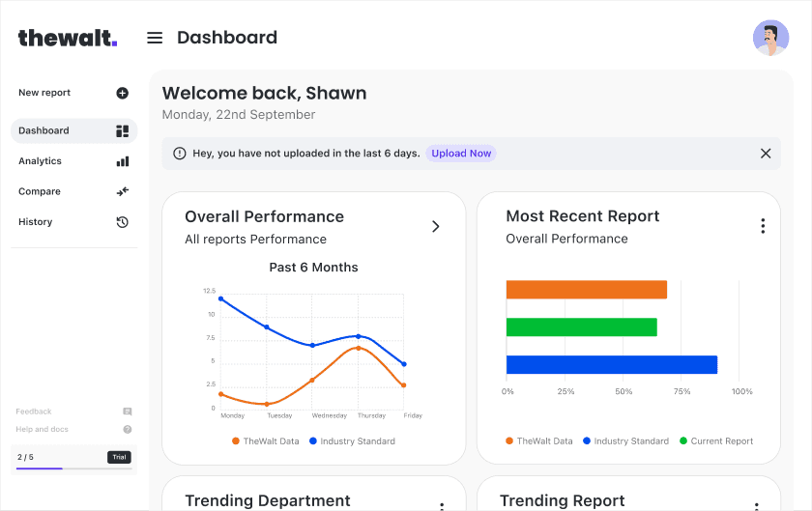Image resolution: width=812 pixels, height=511 pixels.
Task: Click the orange line Thursday data point
Action: pyautogui.click(x=359, y=348)
